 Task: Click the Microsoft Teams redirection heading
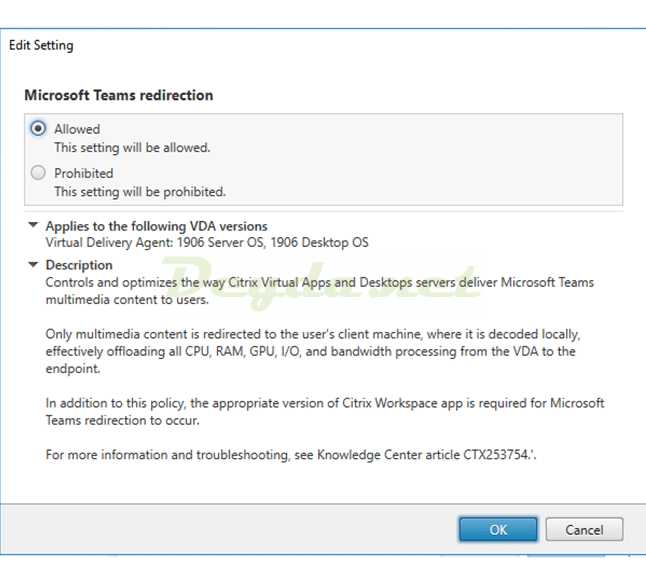(x=119, y=95)
